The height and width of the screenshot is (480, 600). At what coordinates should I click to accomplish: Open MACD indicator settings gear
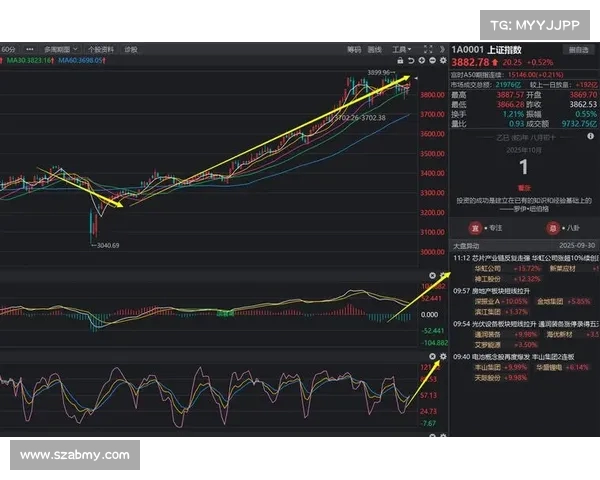(x=443, y=275)
